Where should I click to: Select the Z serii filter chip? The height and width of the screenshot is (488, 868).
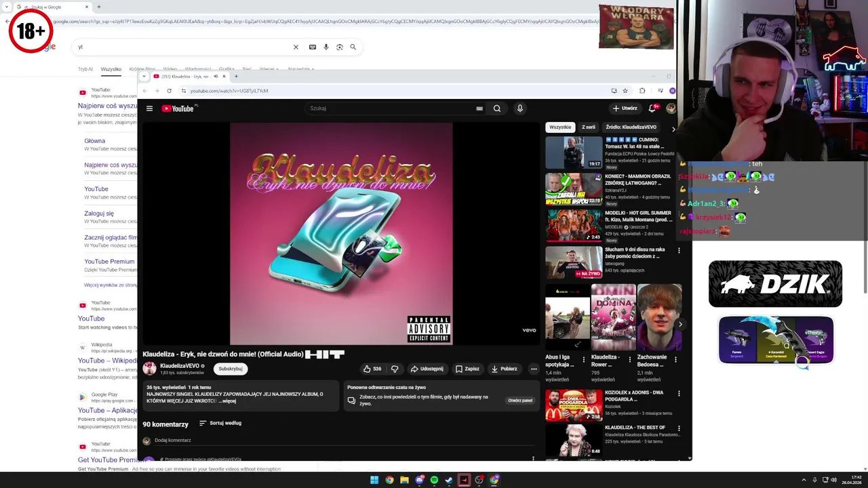click(589, 127)
